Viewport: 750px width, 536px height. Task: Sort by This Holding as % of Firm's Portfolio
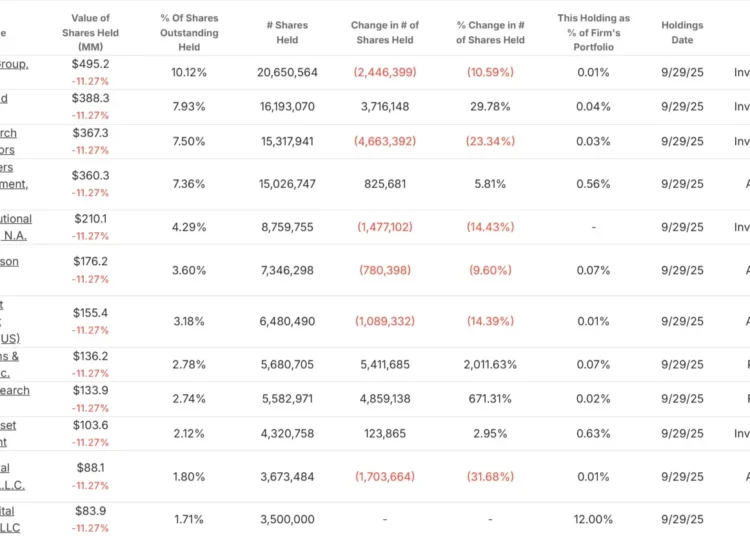(x=593, y=33)
